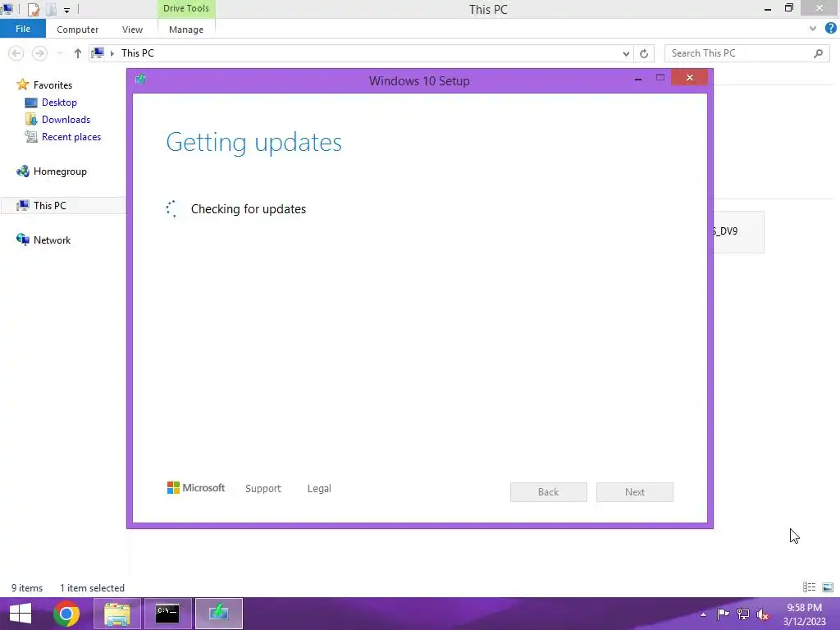Switch to large icons view in status bar

(828, 587)
